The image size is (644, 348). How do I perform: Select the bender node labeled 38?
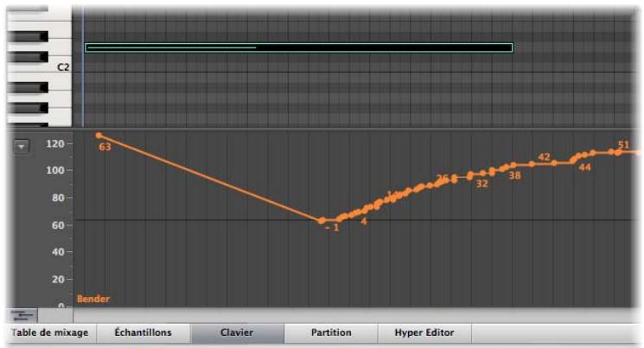(513, 166)
